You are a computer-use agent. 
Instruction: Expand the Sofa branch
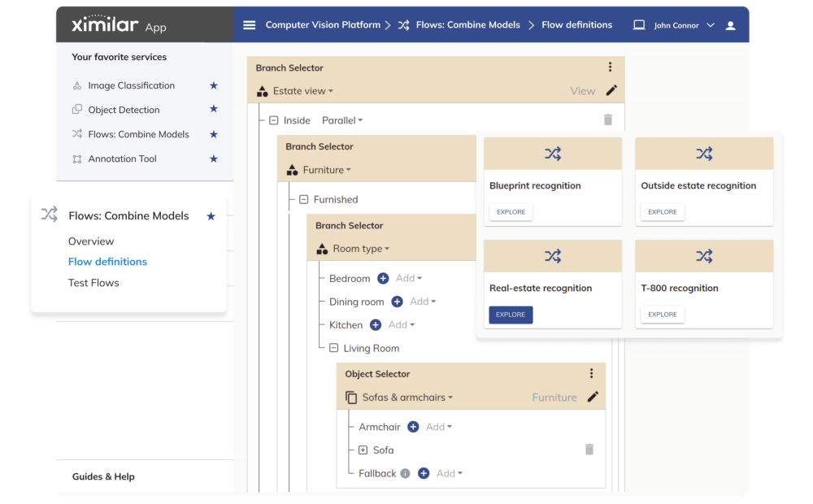click(363, 450)
